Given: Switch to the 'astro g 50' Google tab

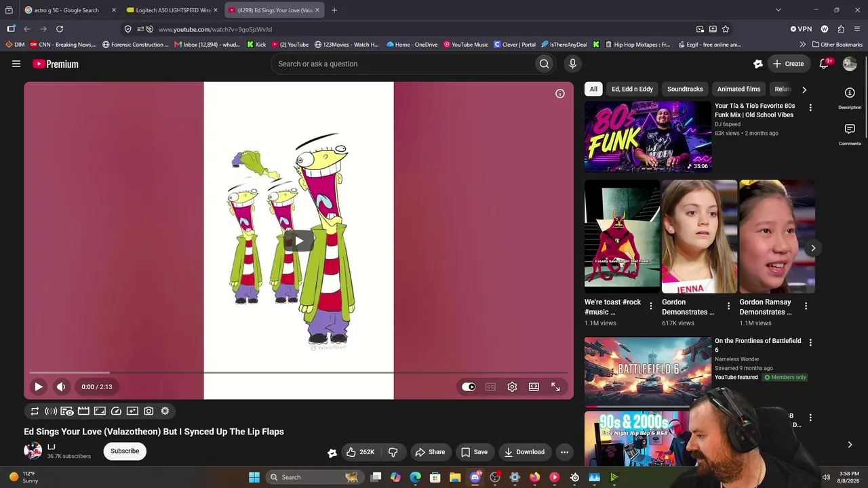Looking at the screenshot, I should tap(65, 10).
